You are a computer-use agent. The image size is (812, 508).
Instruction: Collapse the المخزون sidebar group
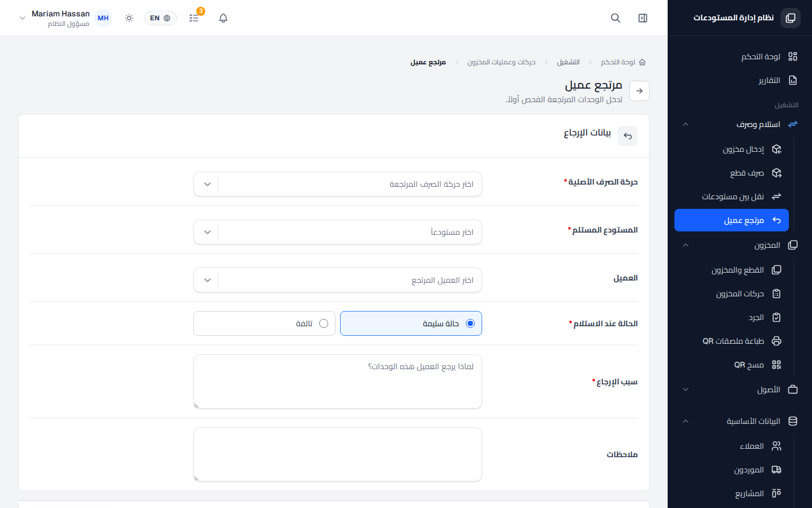740,245
